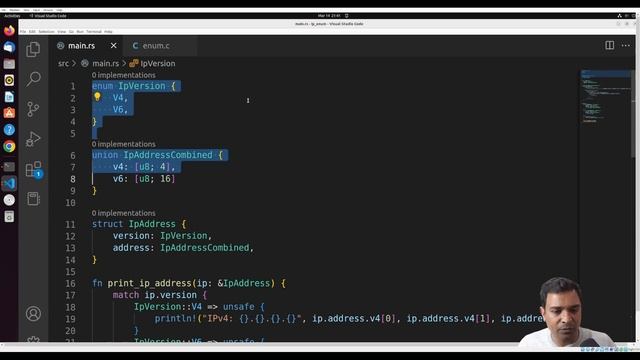Open the Terminal from the dock

point(9,167)
